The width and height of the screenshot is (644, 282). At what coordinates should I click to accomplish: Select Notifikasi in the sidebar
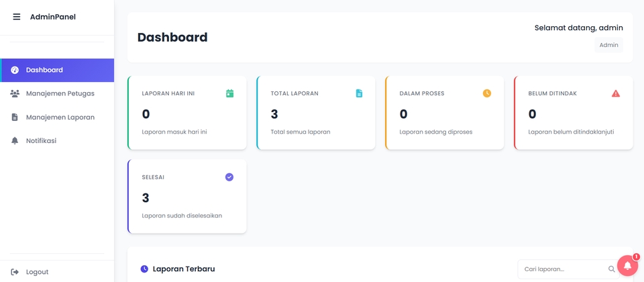pos(41,140)
